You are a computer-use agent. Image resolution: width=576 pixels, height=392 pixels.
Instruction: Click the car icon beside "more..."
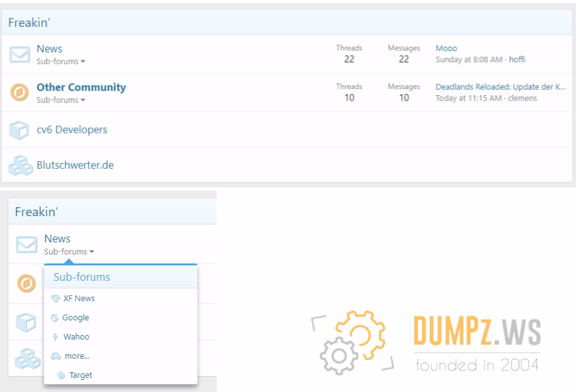56,356
